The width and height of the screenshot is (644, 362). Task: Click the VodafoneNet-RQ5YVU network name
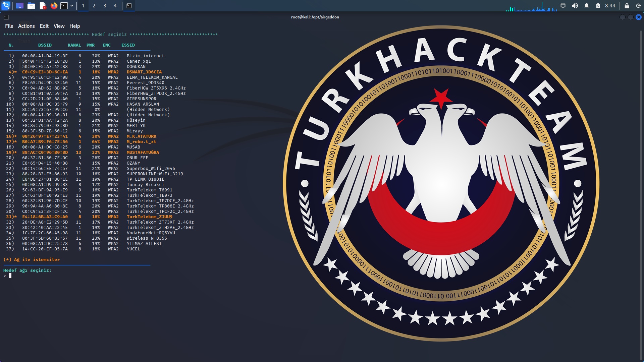tap(151, 233)
